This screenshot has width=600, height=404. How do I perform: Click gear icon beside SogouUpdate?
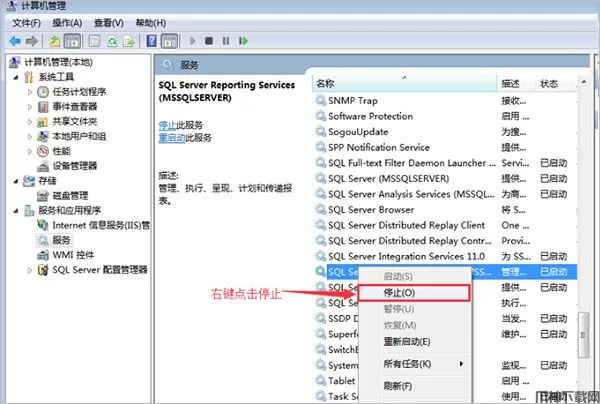[320, 132]
